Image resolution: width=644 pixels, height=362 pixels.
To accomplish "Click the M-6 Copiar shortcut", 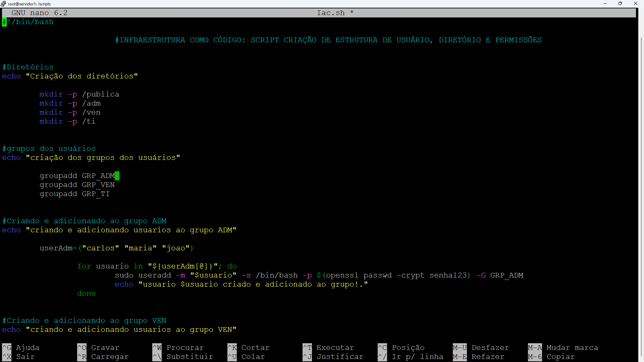I will tap(551, 357).
